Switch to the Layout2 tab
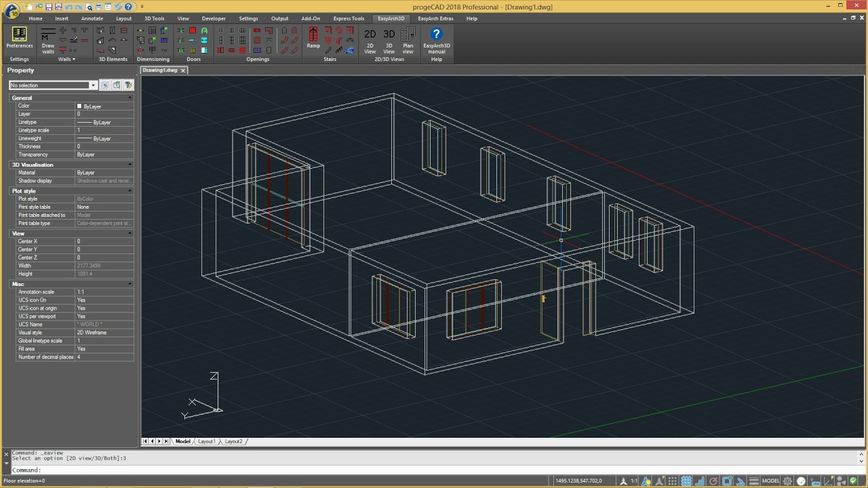Image resolution: width=868 pixels, height=488 pixels. pyautogui.click(x=233, y=441)
